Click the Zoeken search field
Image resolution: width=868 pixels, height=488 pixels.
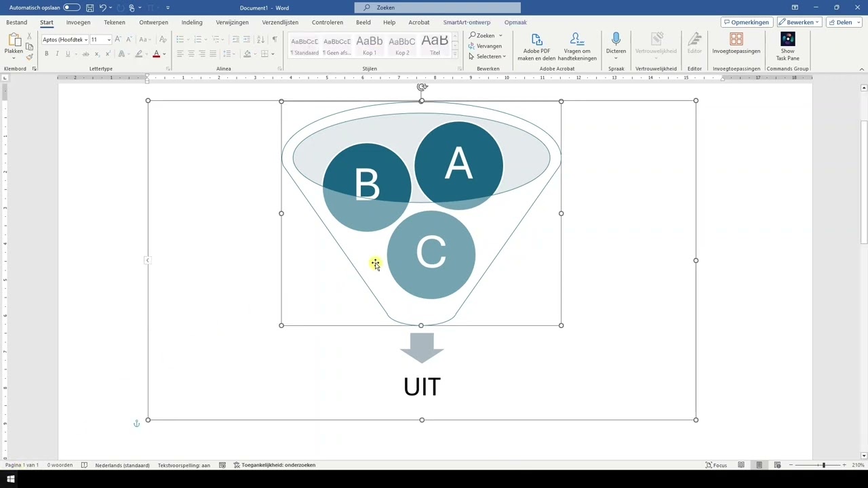(x=437, y=7)
